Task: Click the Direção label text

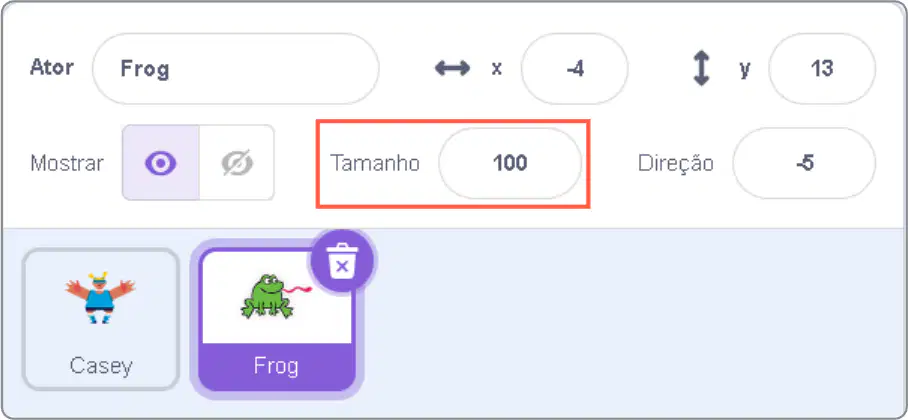Action: [676, 163]
